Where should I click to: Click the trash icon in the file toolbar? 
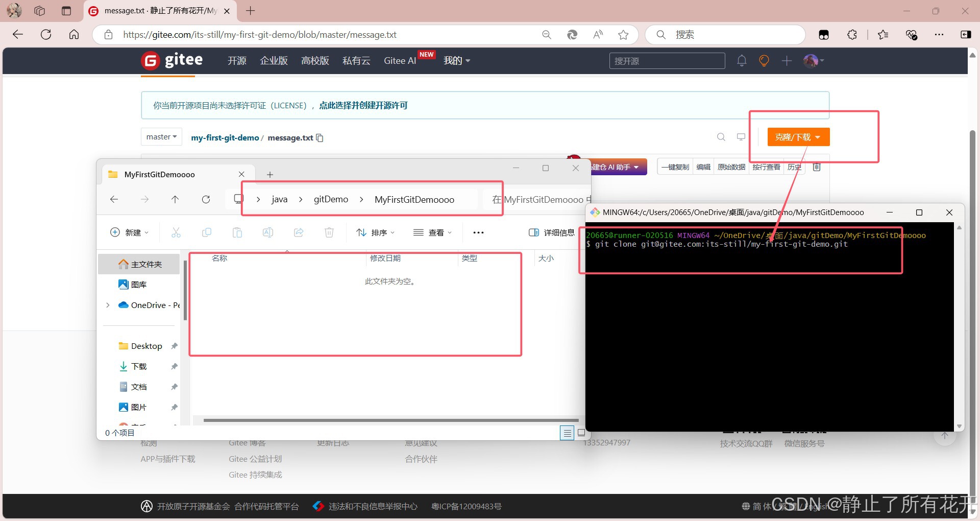(817, 167)
